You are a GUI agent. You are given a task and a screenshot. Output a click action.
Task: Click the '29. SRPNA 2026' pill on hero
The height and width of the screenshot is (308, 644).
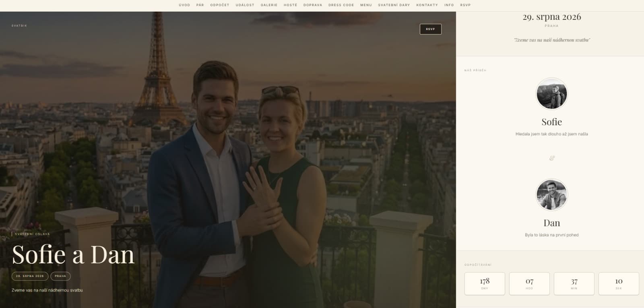tap(30, 276)
